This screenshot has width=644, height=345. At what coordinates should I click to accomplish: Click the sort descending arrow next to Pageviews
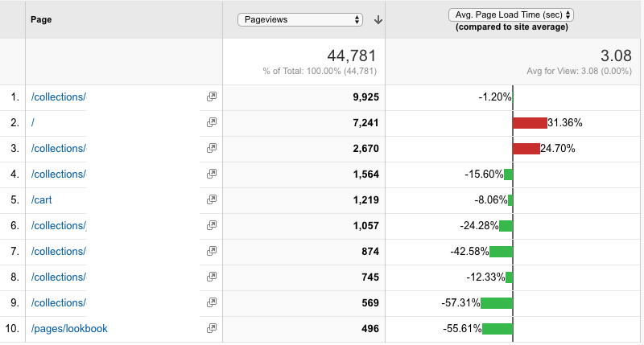tap(378, 19)
